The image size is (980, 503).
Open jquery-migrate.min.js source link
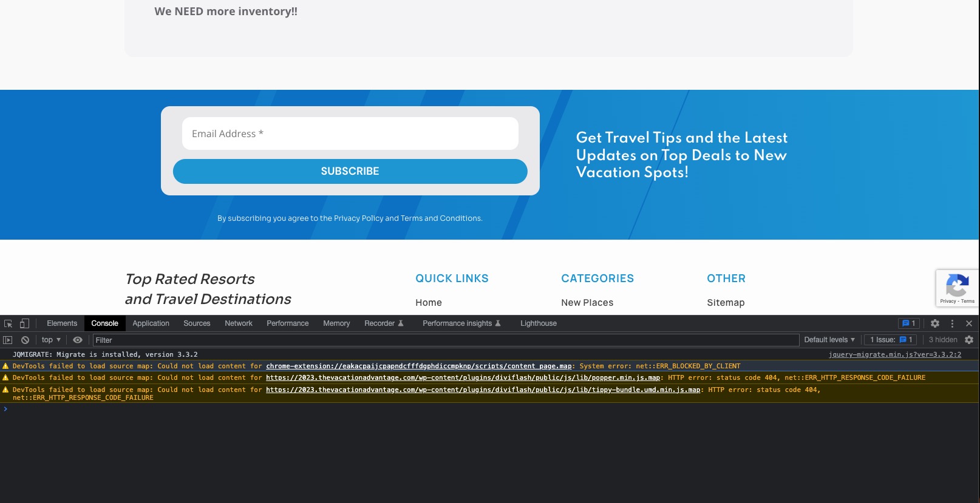[895, 354]
